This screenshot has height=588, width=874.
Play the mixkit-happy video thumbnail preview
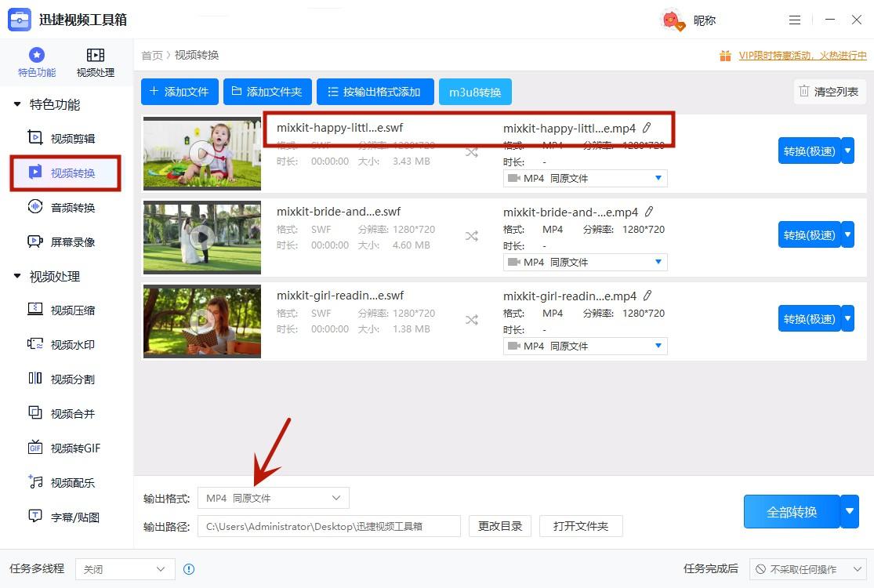[201, 153]
